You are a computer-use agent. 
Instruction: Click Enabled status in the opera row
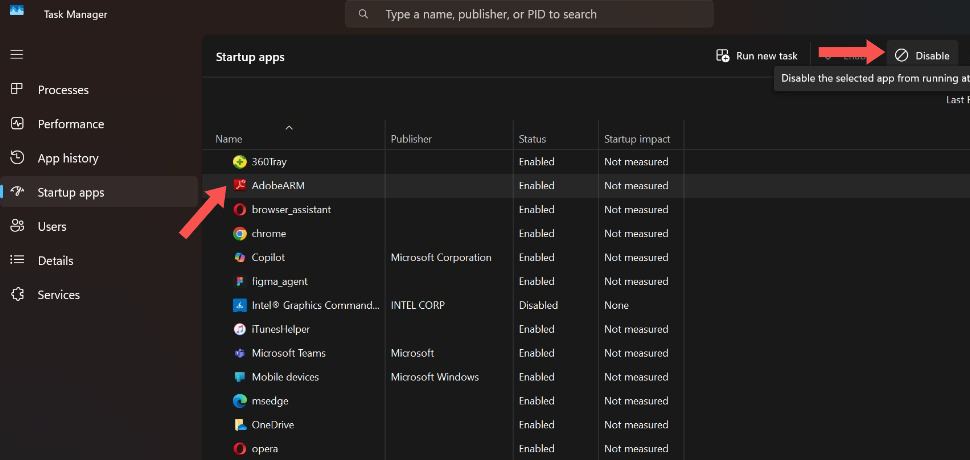point(536,449)
